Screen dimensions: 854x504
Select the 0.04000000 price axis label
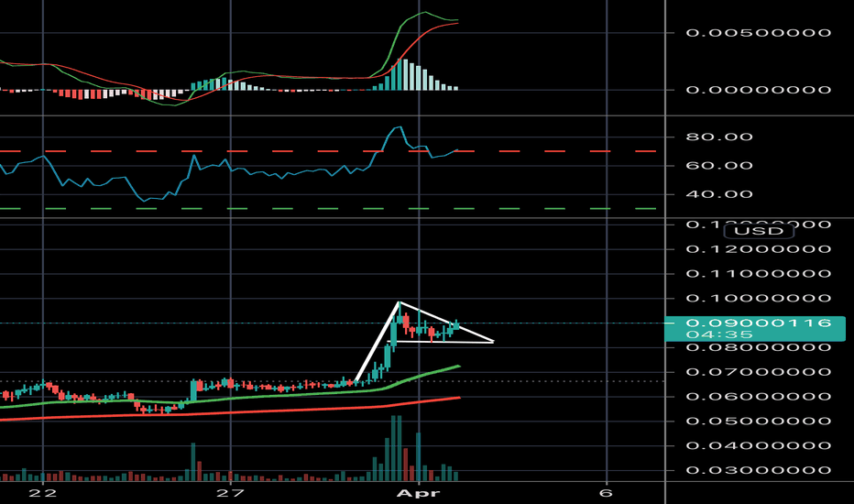[758, 445]
